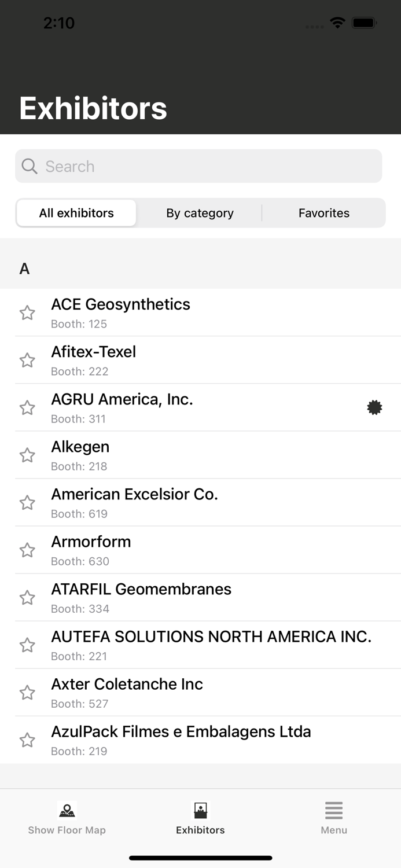Screen dimensions: 401x868
Task: Favorite ACE Geosynthetics with its star
Action: [27, 313]
